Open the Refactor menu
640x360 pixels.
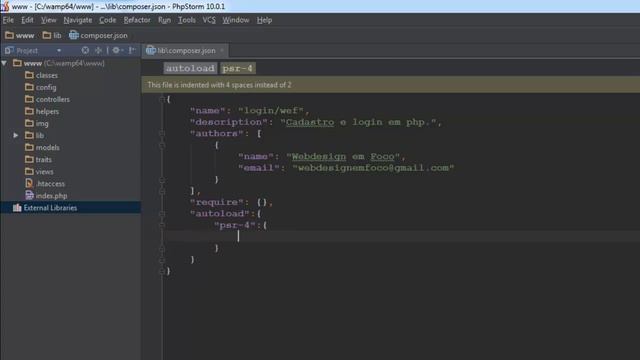click(137, 20)
